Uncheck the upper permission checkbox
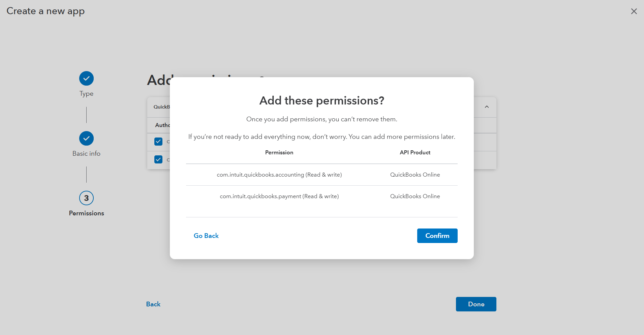The width and height of the screenshot is (644, 335). click(158, 142)
